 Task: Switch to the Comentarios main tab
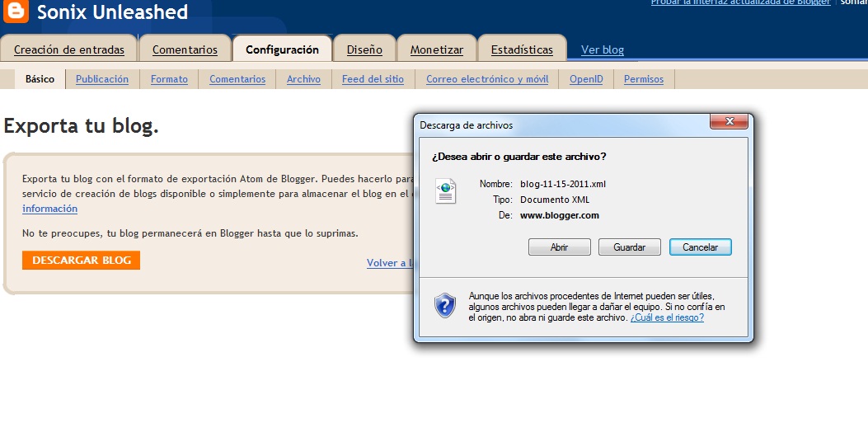click(185, 49)
